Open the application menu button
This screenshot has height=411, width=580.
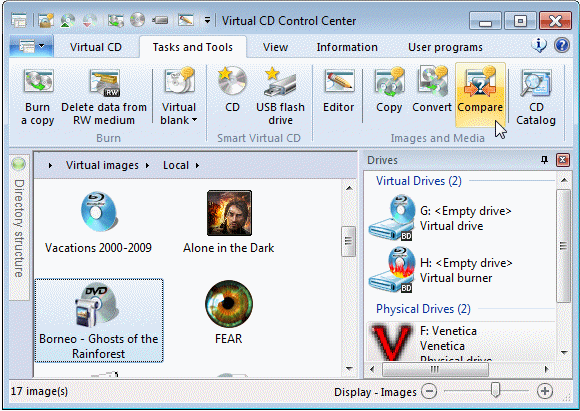pyautogui.click(x=31, y=46)
